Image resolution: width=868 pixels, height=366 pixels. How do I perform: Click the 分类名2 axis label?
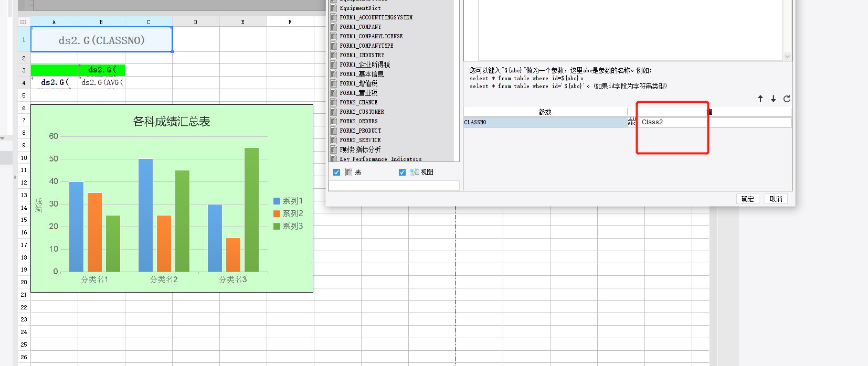tap(164, 279)
